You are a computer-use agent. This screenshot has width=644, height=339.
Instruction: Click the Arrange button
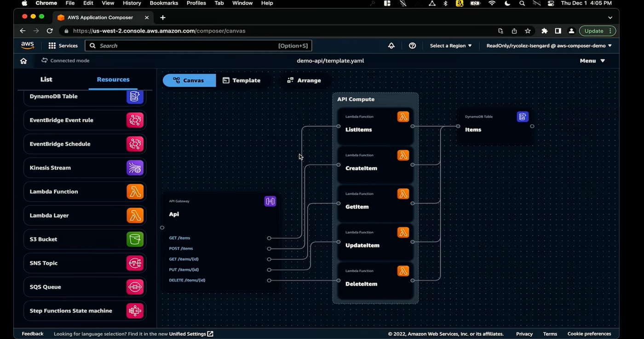click(304, 80)
